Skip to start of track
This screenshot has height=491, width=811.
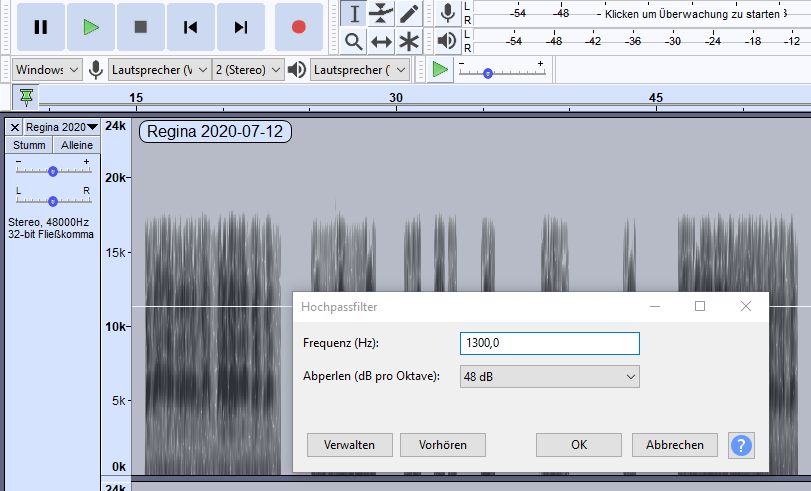(x=191, y=27)
